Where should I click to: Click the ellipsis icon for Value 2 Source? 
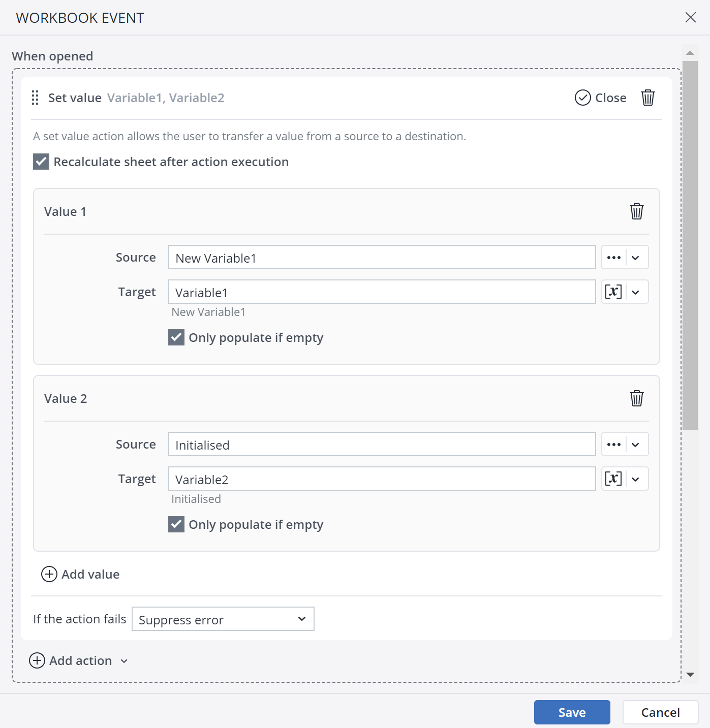click(x=614, y=445)
